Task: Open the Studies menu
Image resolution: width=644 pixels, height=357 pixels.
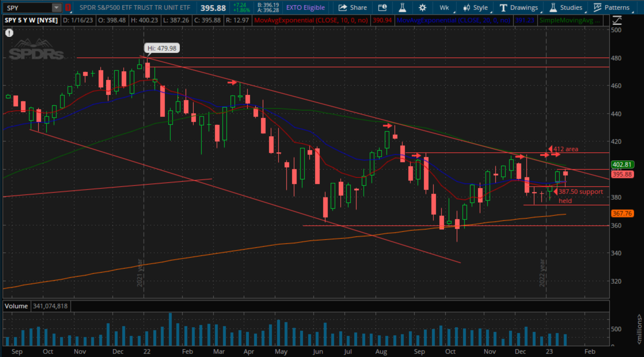Action: pos(566,8)
